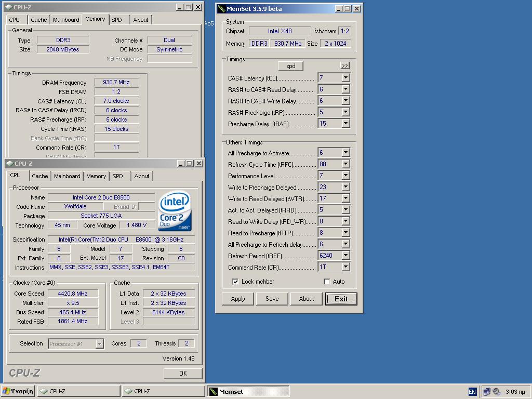This screenshot has width=532, height=399.
Task: Open the Write to Precharge Delayed dropdown
Action: point(345,187)
